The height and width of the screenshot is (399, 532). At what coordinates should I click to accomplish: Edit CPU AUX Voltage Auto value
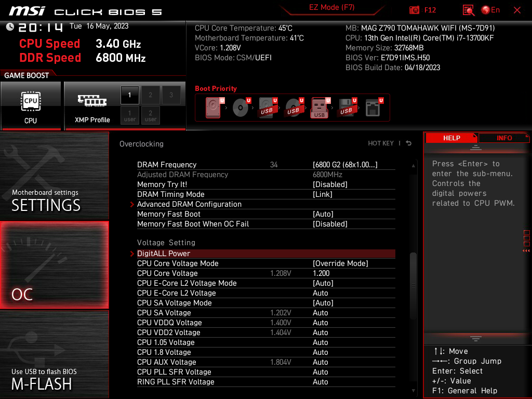point(320,362)
